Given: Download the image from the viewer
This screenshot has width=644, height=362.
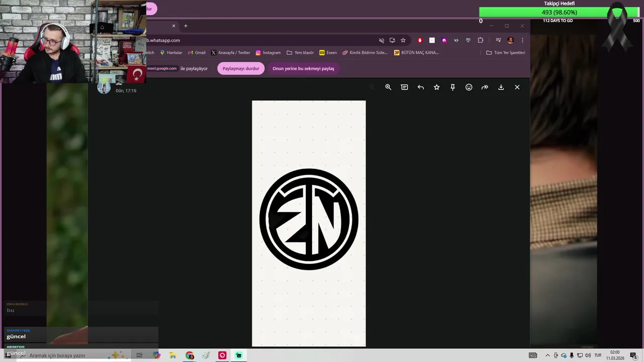Looking at the screenshot, I should tap(501, 87).
